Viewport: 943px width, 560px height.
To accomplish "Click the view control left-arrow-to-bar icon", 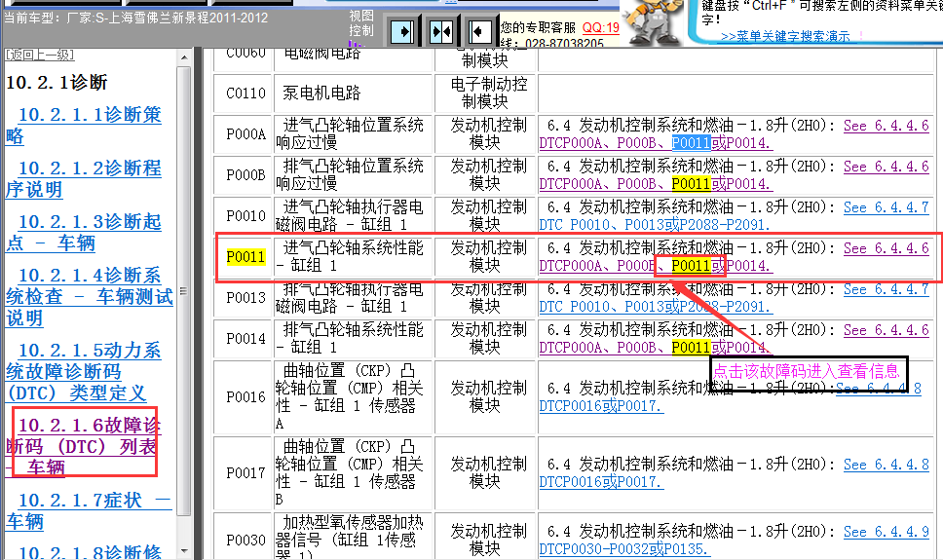I will point(479,32).
